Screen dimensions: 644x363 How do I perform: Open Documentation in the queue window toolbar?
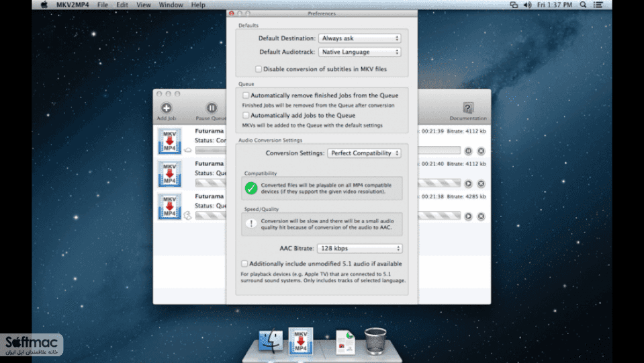[x=468, y=108]
